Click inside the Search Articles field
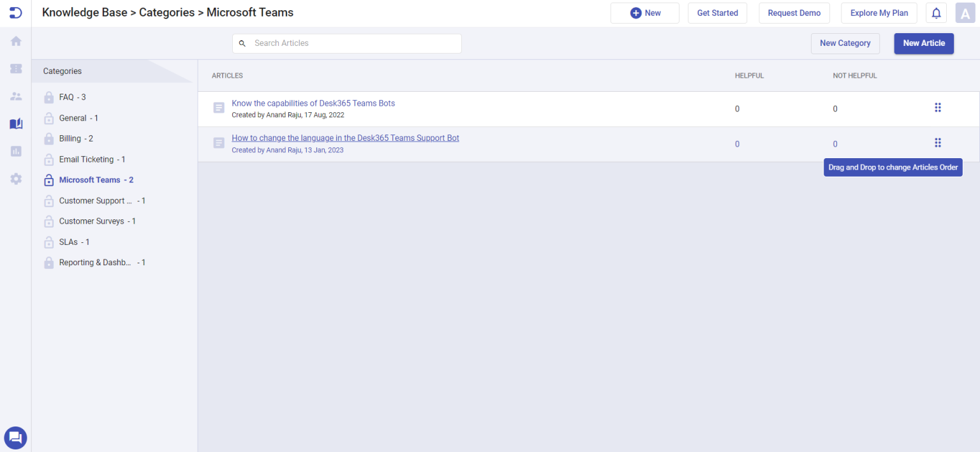 (346, 43)
